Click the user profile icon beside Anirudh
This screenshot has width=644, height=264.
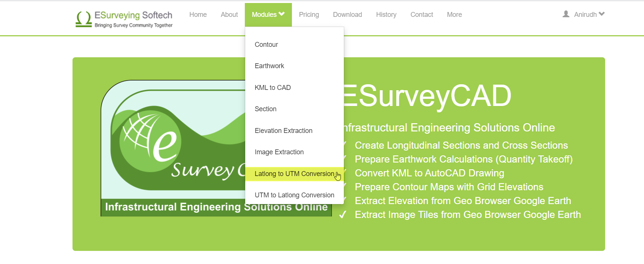[x=566, y=14]
